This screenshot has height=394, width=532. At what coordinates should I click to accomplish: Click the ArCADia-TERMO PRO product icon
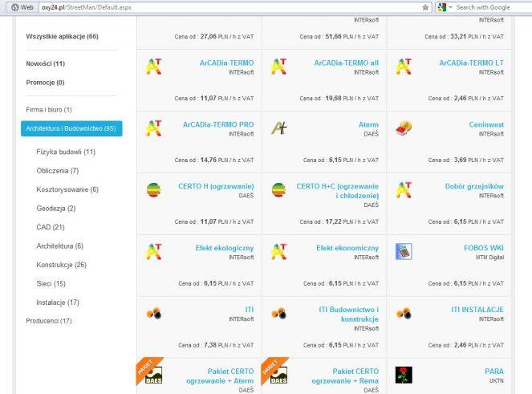[154, 128]
